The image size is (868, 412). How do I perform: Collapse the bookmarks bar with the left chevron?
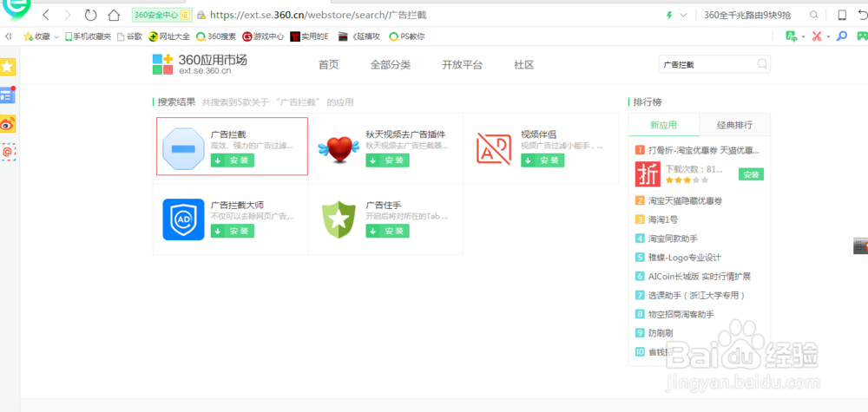[8, 36]
